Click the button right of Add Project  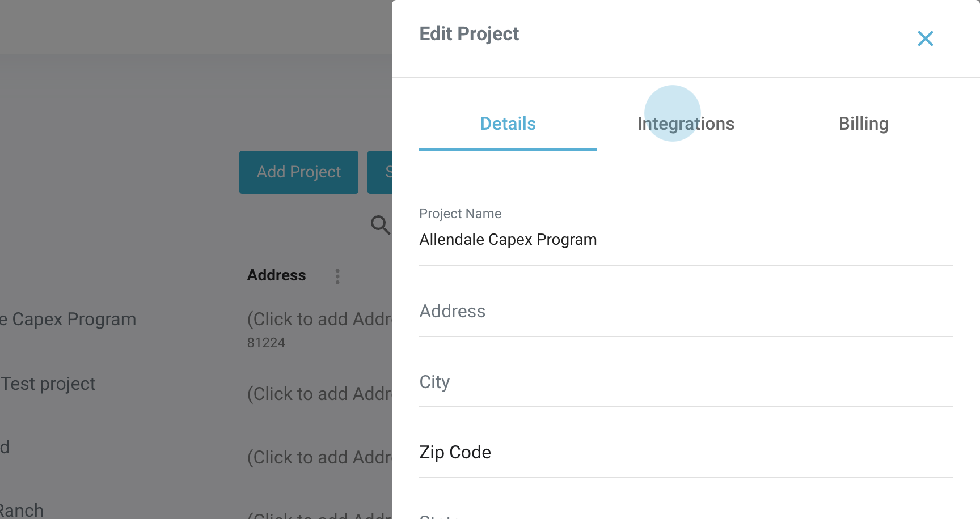pyautogui.click(x=380, y=172)
